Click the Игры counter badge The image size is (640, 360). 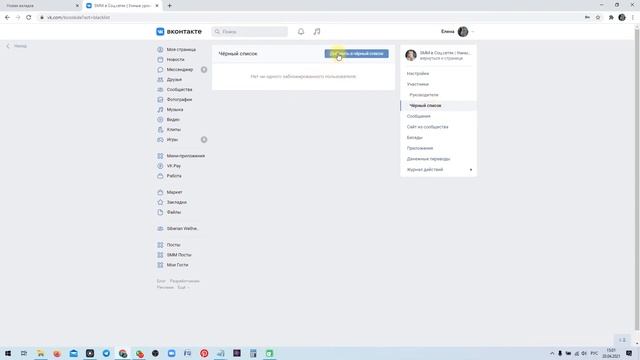(x=204, y=140)
